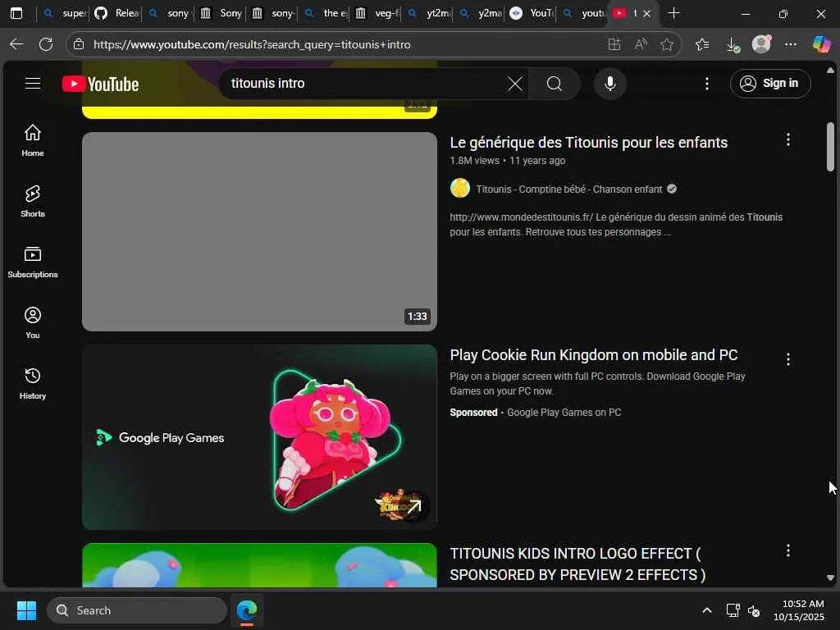Viewport: 840px width, 630px height.
Task: Open the Copilot icon in Edge
Action: [821, 44]
